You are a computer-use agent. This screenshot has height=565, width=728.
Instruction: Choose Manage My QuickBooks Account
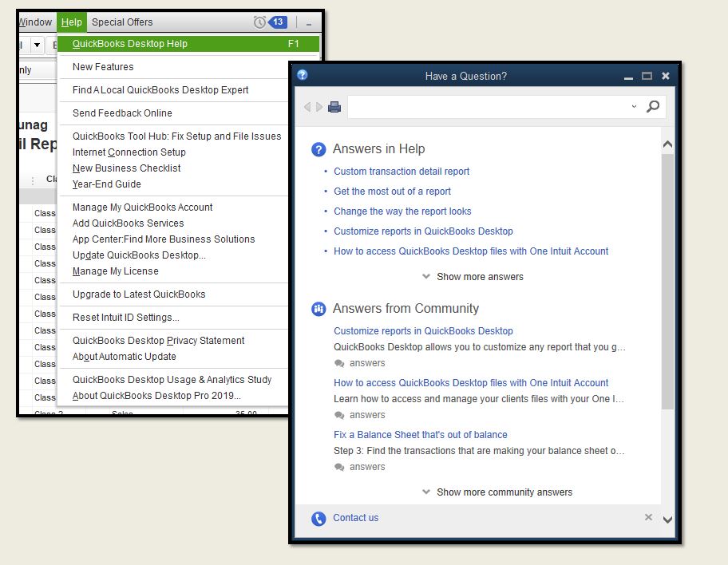point(143,207)
